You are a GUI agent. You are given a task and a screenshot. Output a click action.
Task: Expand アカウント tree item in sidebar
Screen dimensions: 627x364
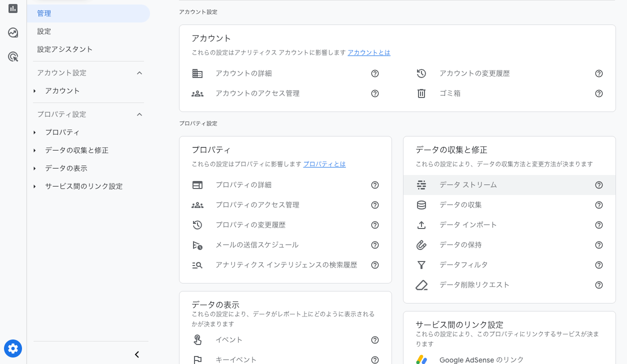pos(34,91)
